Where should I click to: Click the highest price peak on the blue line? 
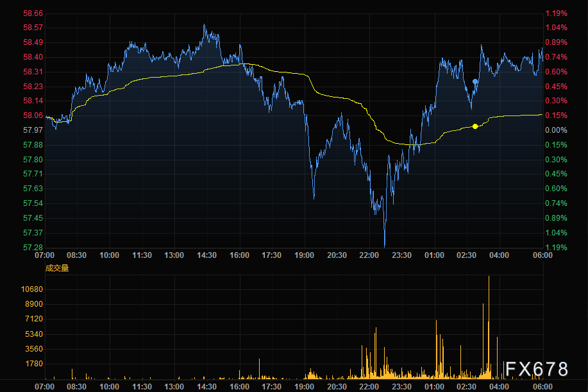[205, 26]
